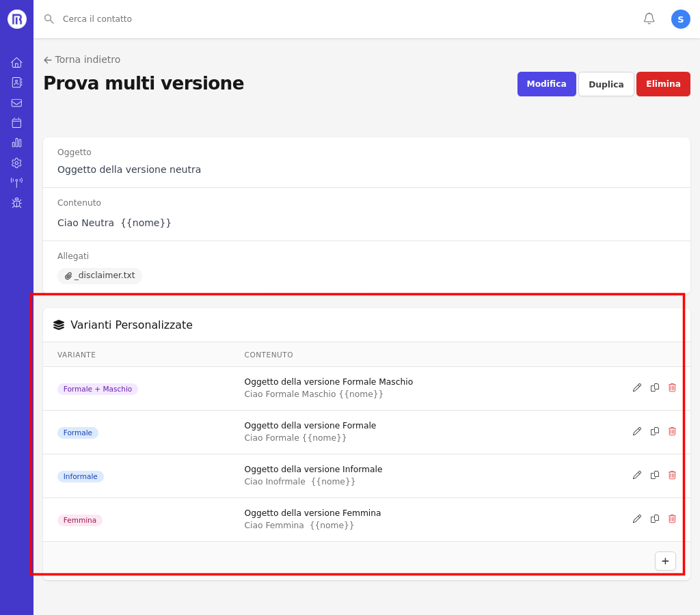Open the Calendar sidebar icon
The height and width of the screenshot is (615, 700).
[x=16, y=123]
